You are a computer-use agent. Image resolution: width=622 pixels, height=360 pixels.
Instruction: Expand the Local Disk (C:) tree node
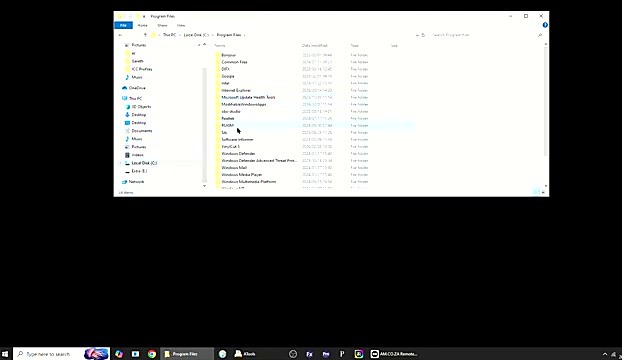click(121, 163)
